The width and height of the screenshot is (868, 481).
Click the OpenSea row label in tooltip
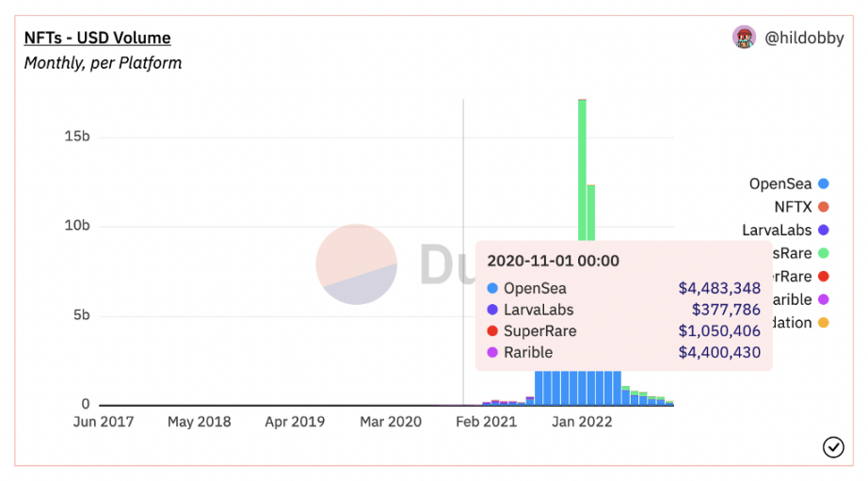click(535, 288)
